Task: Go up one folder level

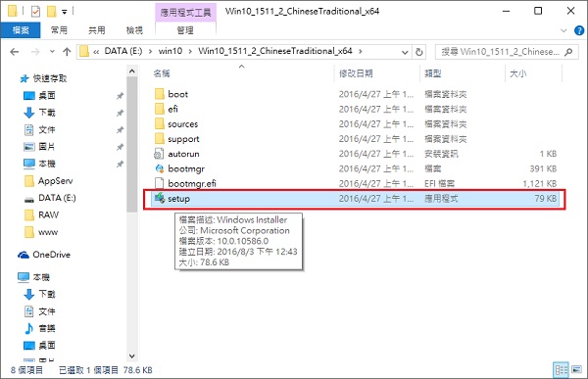Action: (x=67, y=52)
